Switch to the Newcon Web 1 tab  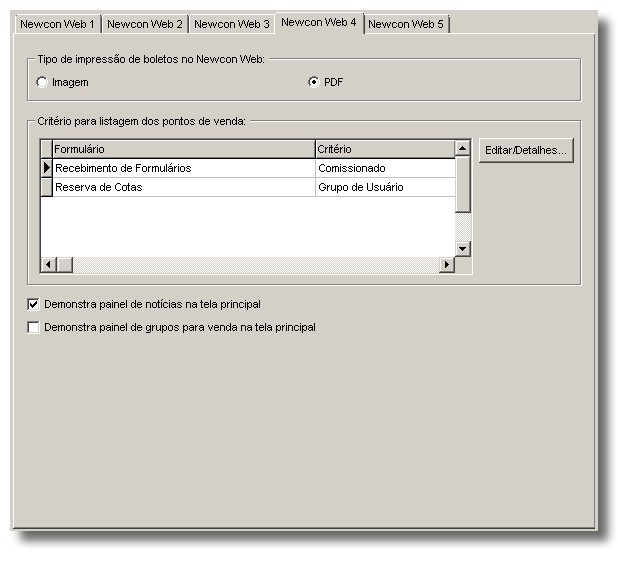(x=58, y=24)
